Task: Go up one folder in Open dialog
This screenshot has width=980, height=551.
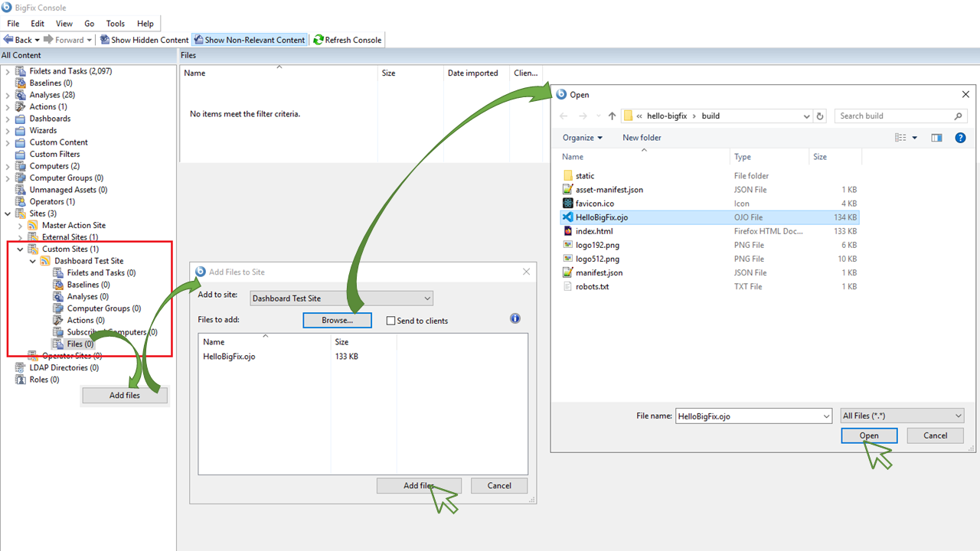Action: click(612, 116)
